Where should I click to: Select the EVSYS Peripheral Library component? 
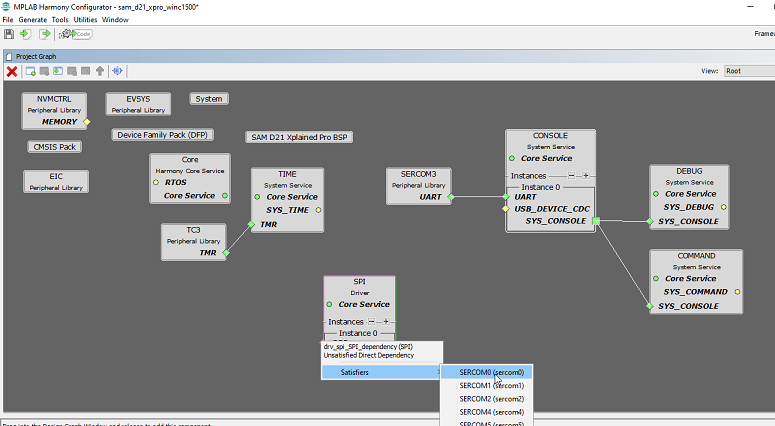(138, 104)
